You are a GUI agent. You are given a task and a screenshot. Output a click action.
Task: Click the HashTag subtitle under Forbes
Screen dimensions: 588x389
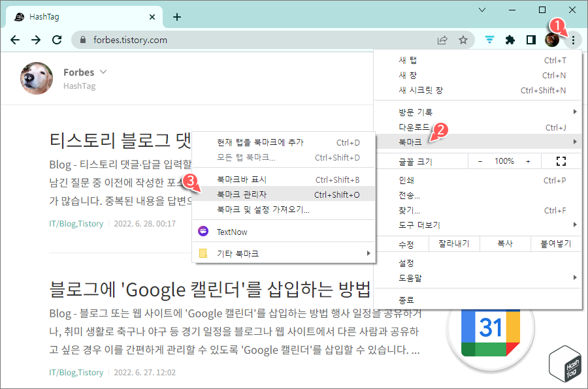[80, 86]
